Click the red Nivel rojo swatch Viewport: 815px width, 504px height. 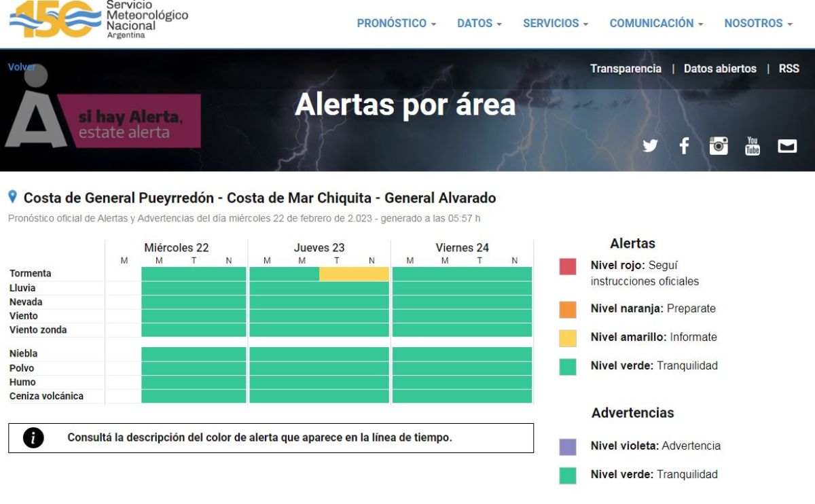click(568, 266)
